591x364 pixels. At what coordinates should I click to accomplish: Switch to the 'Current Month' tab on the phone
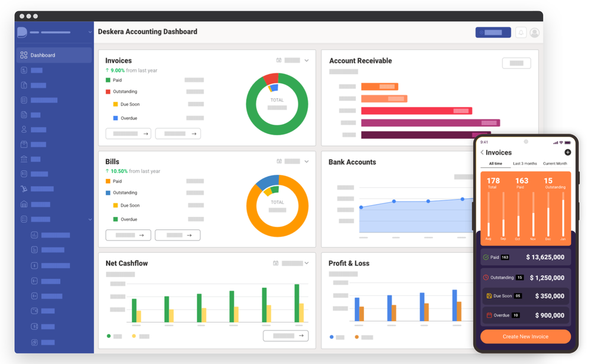(x=555, y=164)
